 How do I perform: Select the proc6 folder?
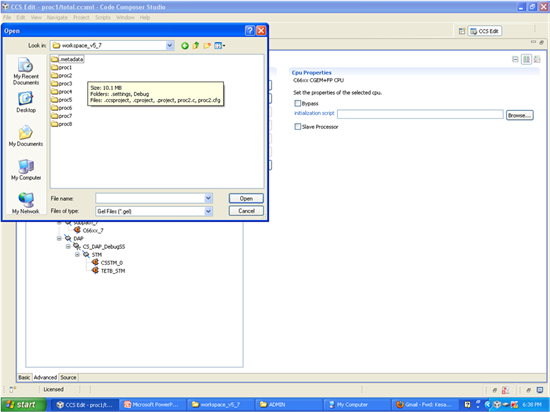[61, 108]
